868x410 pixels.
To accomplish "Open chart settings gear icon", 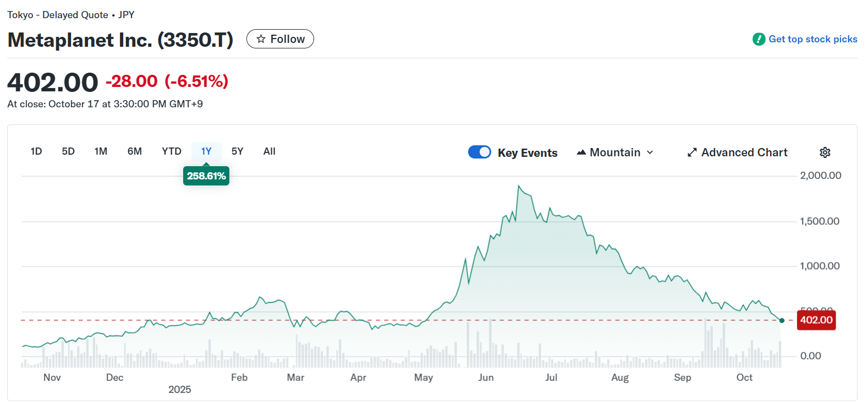I will (x=825, y=152).
